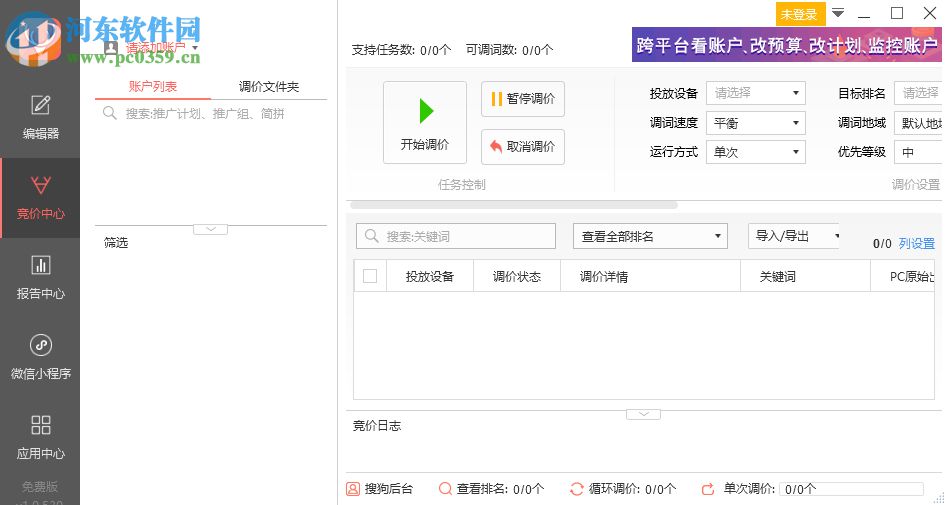Click the 调价详情 column header
Viewport: 946px width, 505px height.
[x=650, y=276]
